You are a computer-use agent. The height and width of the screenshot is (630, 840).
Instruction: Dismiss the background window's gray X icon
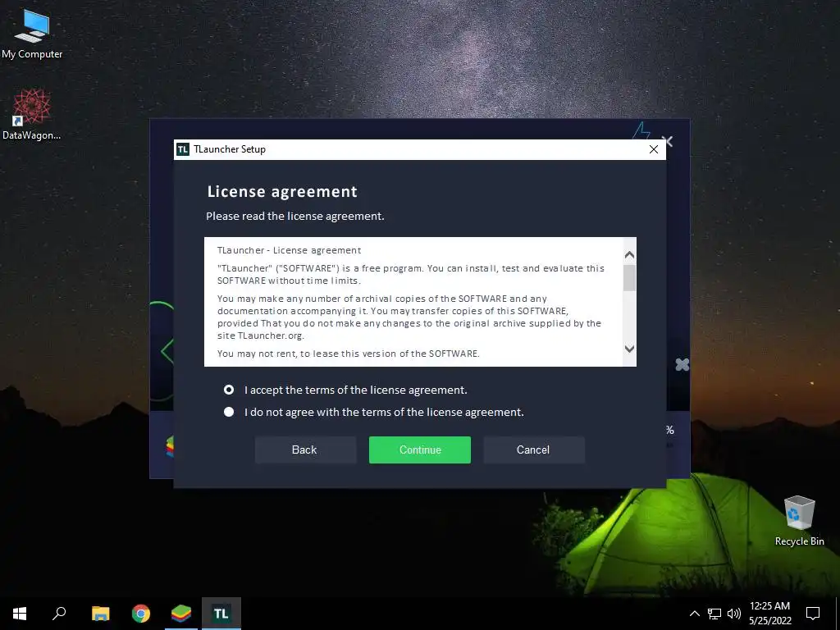682,365
